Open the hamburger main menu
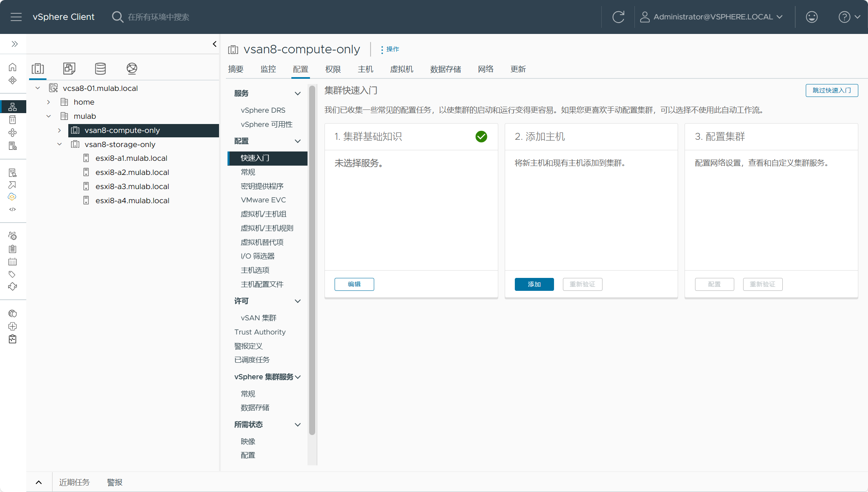 tap(16, 17)
